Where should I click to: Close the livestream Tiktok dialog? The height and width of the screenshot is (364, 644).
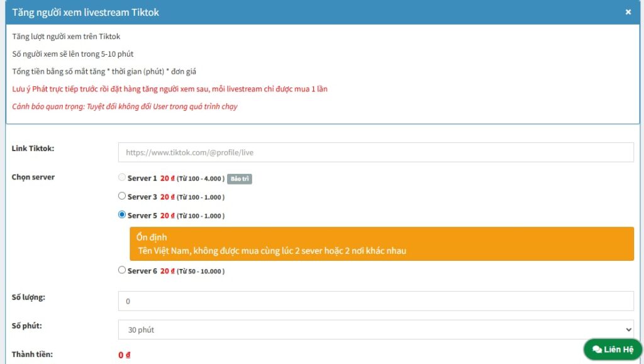628,12
